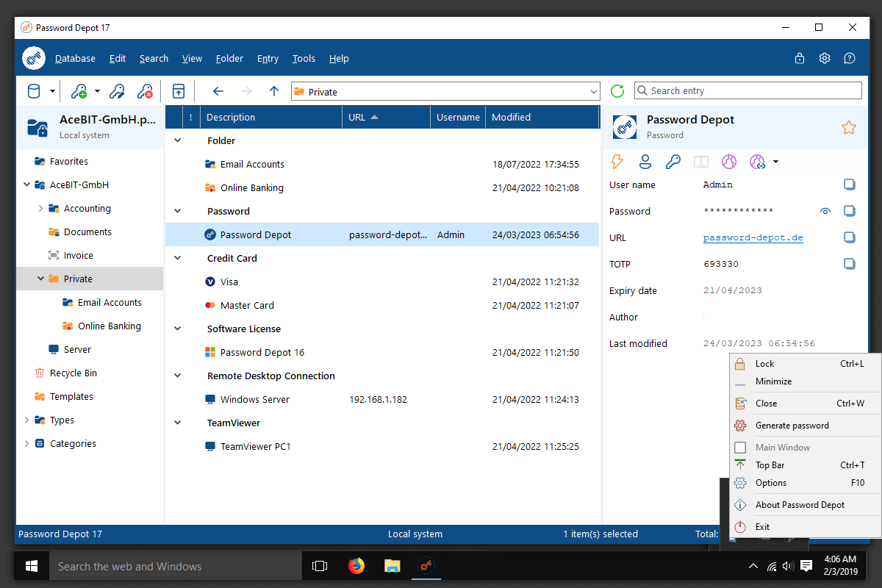882x588 pixels.
Task: Mark entry as favorite with star
Action: (x=849, y=127)
